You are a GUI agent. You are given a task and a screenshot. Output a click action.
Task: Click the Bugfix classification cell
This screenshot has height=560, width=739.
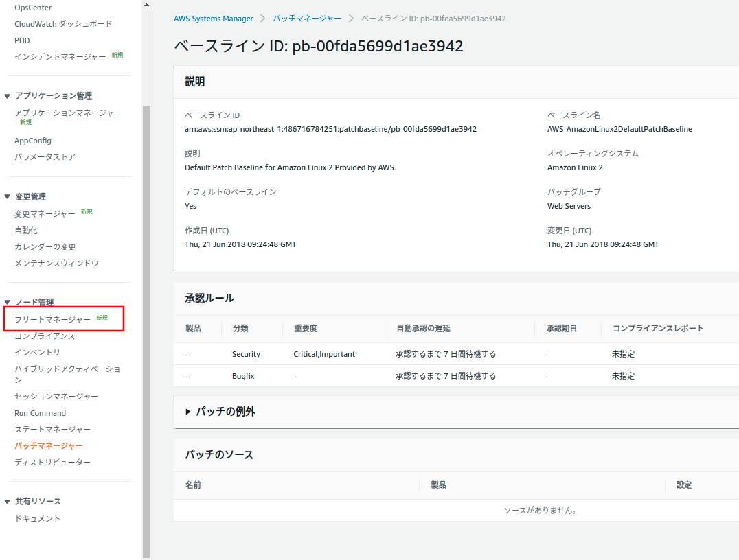click(x=243, y=376)
